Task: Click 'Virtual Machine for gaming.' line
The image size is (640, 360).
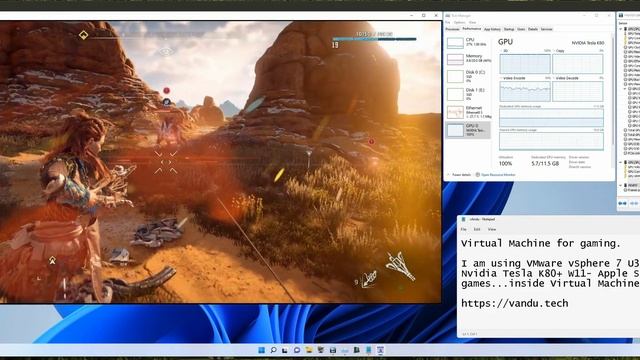Action: click(x=541, y=244)
